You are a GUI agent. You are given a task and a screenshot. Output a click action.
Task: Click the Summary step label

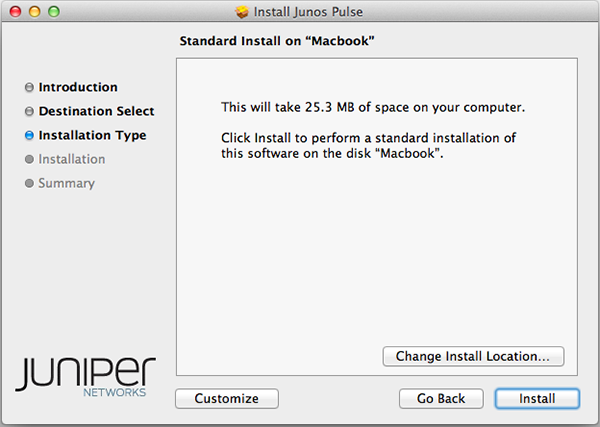[67, 184]
